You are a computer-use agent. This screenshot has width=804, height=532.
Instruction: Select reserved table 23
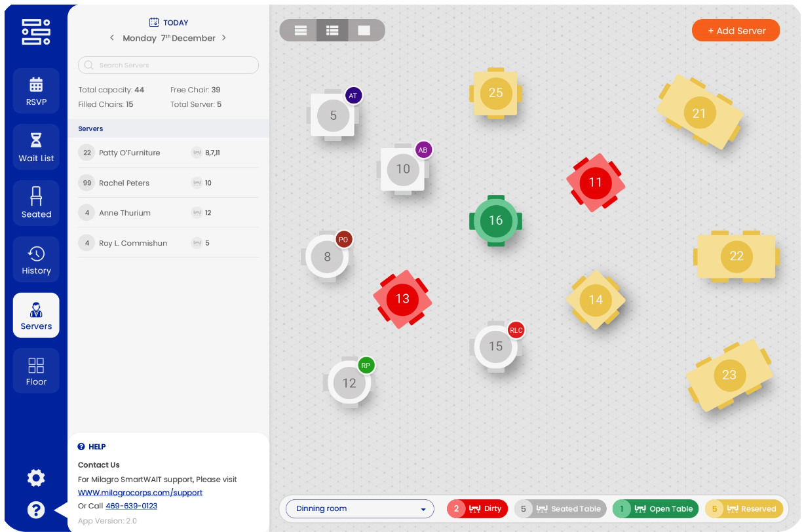pos(729,375)
